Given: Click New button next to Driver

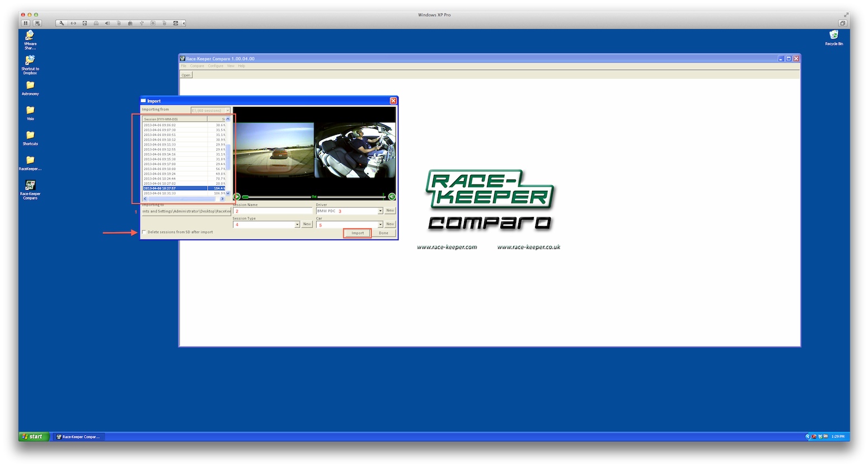Looking at the screenshot, I should pyautogui.click(x=390, y=211).
